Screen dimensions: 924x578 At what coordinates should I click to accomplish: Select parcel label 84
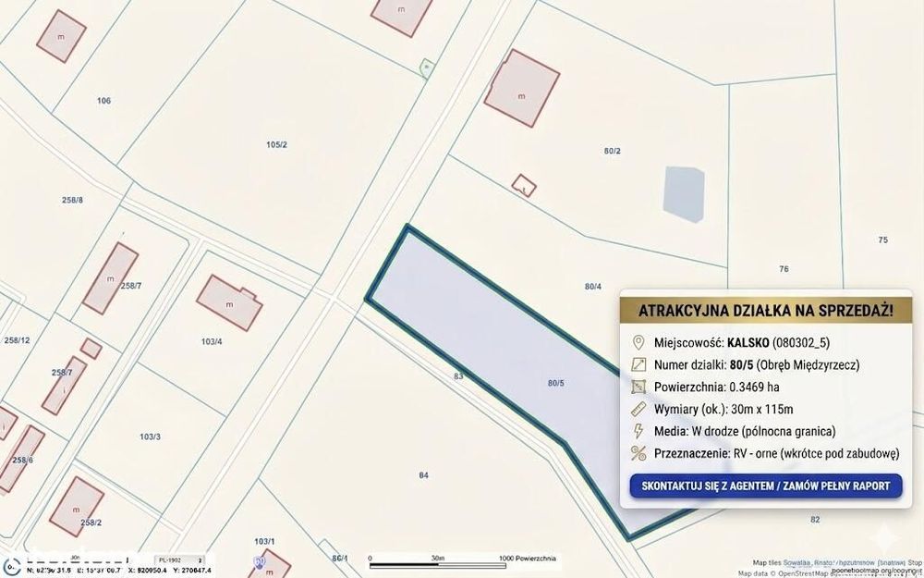pos(424,475)
